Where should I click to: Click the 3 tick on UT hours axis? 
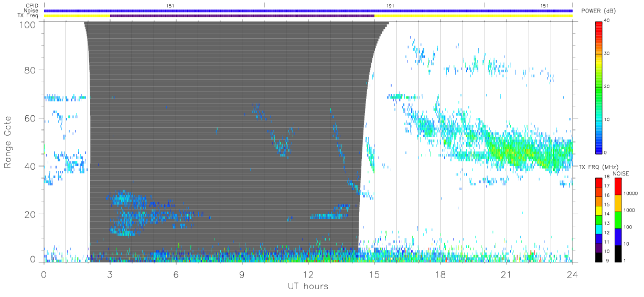[110, 274]
